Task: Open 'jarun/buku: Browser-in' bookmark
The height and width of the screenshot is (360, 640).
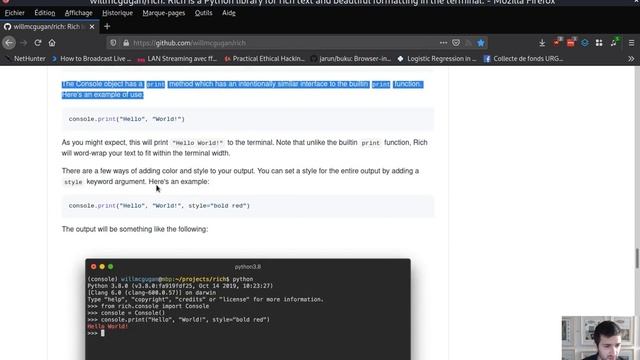Action: (351, 59)
